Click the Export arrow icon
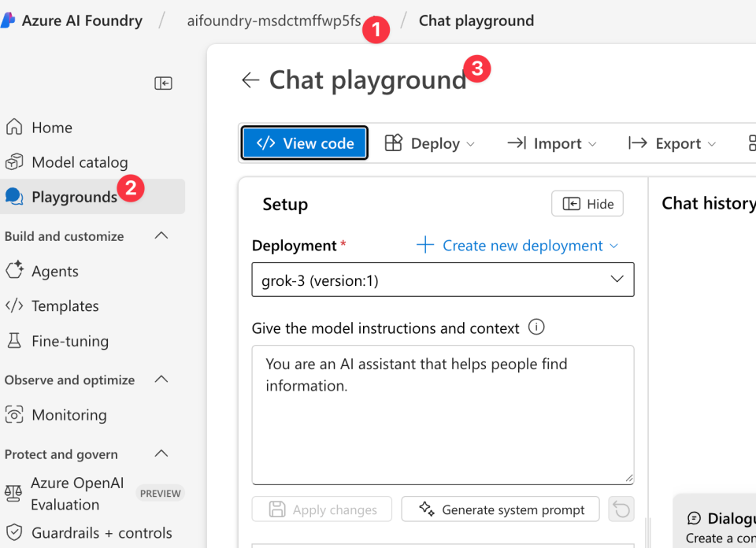756x548 pixels. point(637,143)
